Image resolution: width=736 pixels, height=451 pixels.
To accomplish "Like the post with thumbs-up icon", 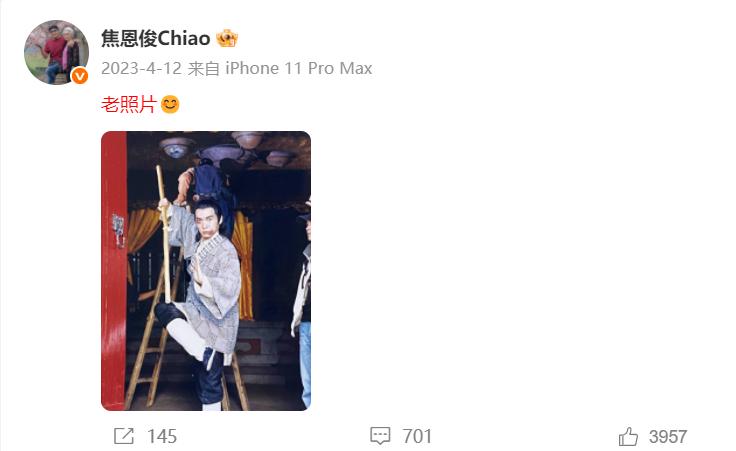I will pyautogui.click(x=628, y=436).
